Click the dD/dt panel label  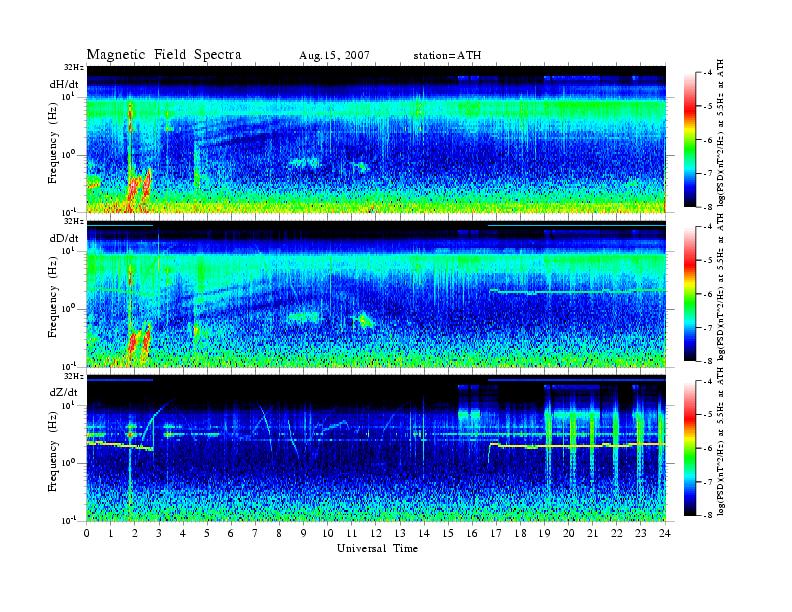pyautogui.click(x=64, y=238)
